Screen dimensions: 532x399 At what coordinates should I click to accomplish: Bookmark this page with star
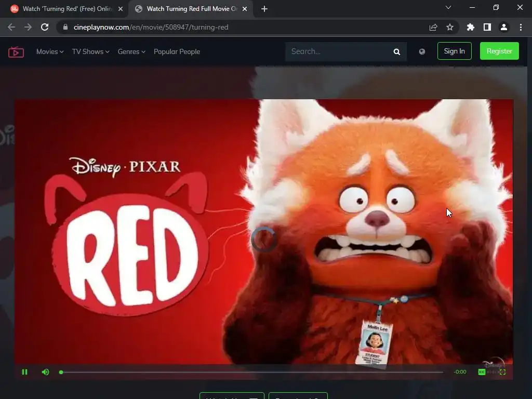(450, 27)
